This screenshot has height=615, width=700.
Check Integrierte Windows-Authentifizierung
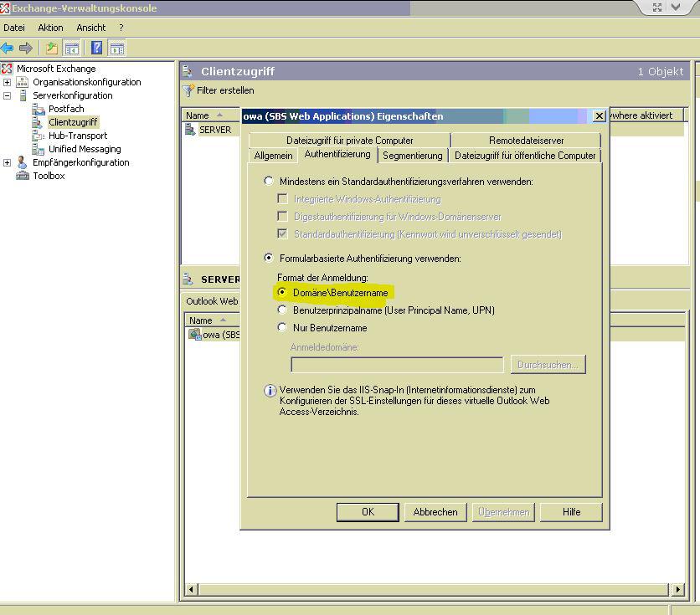point(282,198)
